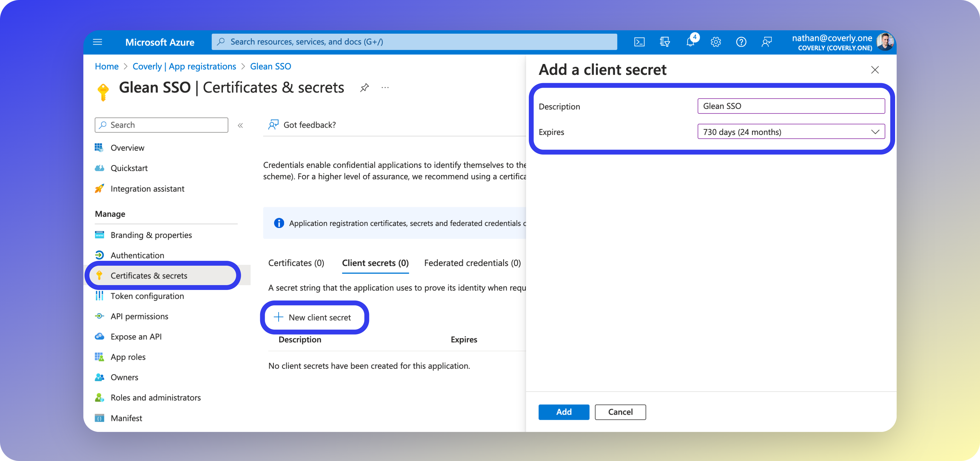
Task: Open API permissions in sidebar
Action: pos(139,316)
